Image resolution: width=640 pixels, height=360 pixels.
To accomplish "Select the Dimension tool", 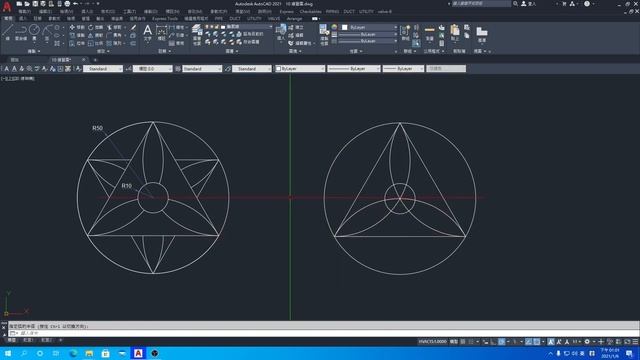I will pos(162,32).
